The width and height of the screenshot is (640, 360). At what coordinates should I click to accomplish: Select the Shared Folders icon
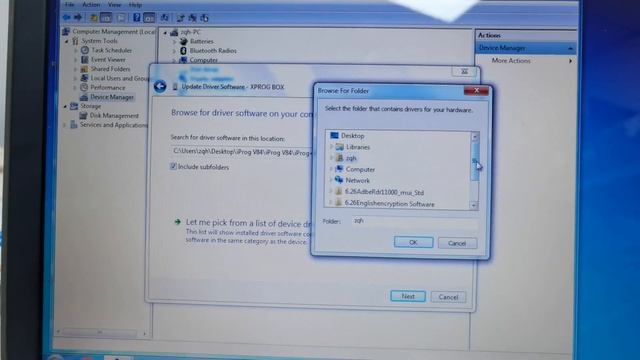tap(84, 69)
